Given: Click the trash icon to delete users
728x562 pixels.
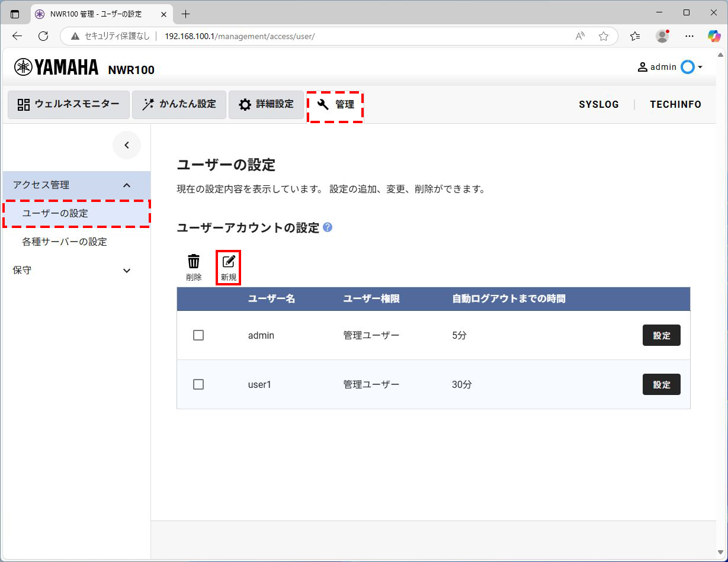Looking at the screenshot, I should pyautogui.click(x=194, y=261).
